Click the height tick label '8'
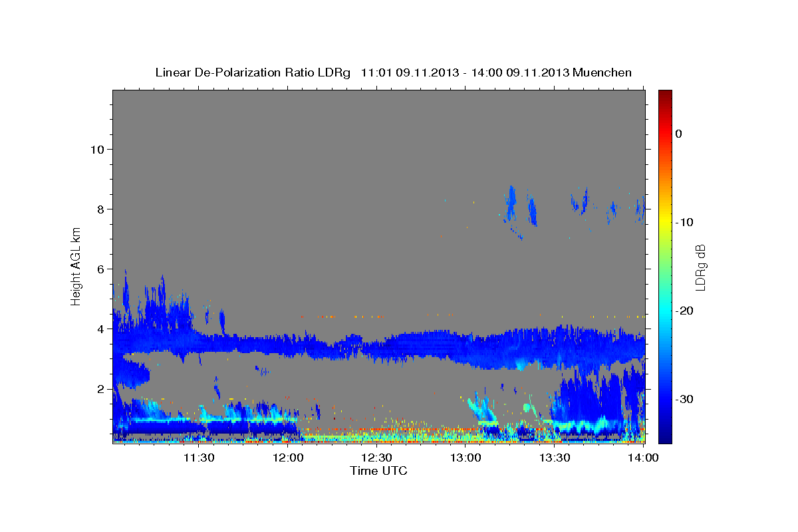The height and width of the screenshot is (532, 798). pos(100,209)
